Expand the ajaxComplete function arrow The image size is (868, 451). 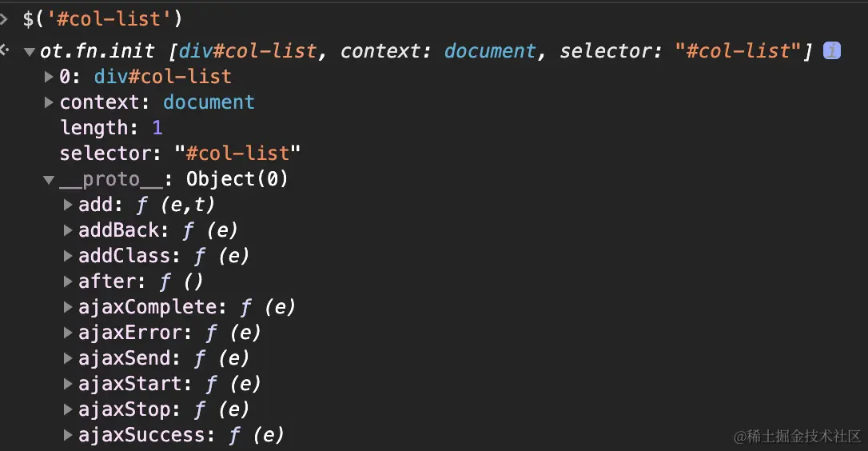pos(69,308)
